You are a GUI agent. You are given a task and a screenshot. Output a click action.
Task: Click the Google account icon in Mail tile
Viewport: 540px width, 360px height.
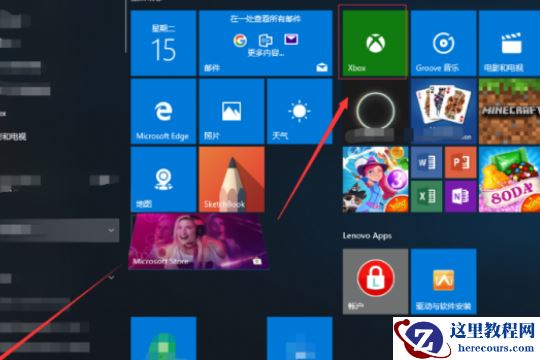pos(240,40)
